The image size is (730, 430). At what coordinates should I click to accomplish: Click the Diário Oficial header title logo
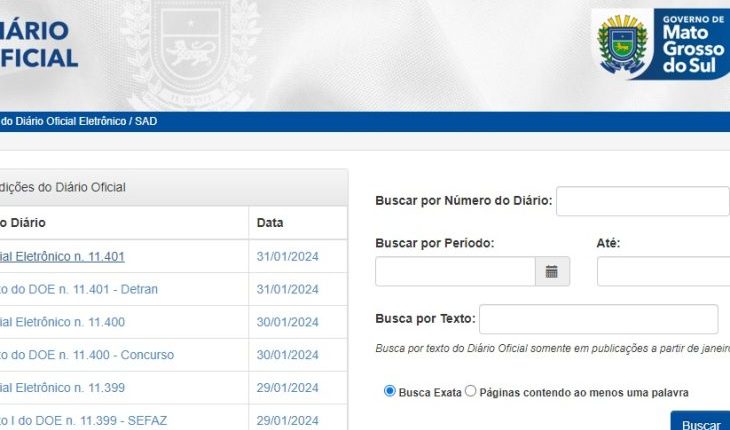coord(38,42)
